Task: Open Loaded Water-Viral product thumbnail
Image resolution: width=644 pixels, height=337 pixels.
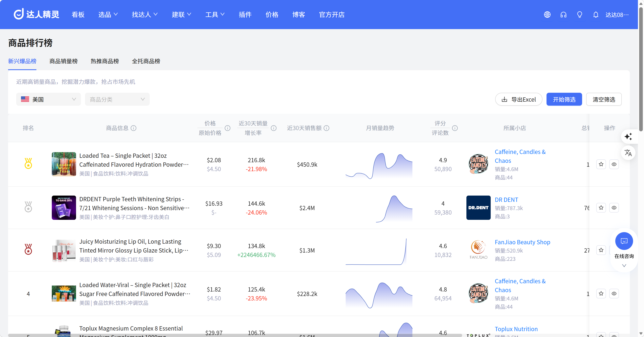Action: [64, 294]
